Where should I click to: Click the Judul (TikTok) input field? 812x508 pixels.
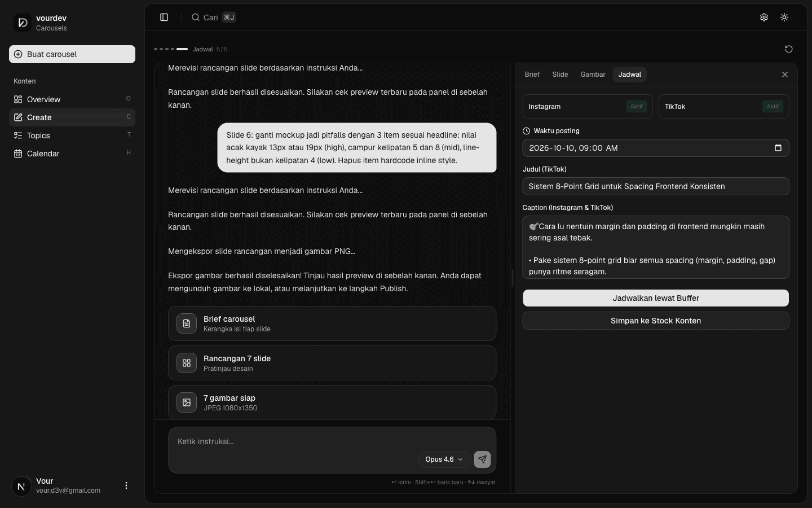[656, 186]
